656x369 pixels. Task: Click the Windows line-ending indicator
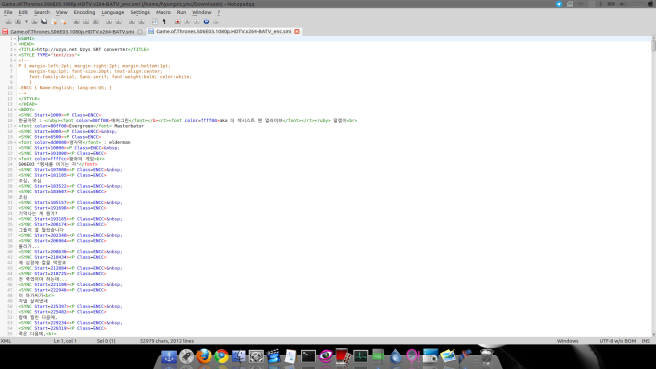click(x=567, y=341)
